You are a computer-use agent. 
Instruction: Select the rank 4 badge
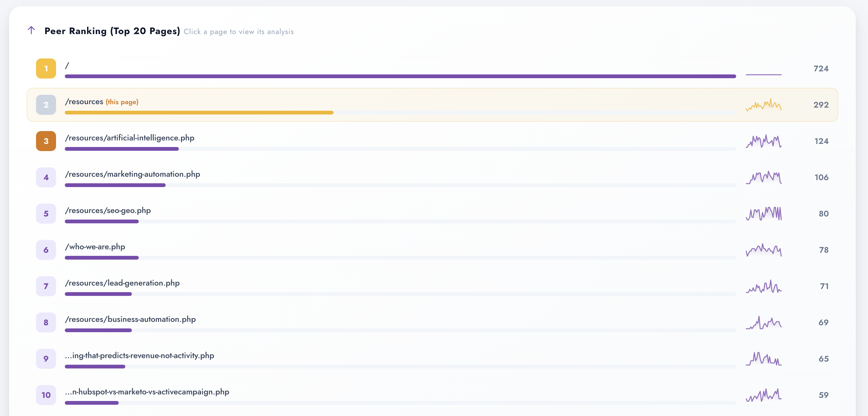(x=46, y=177)
